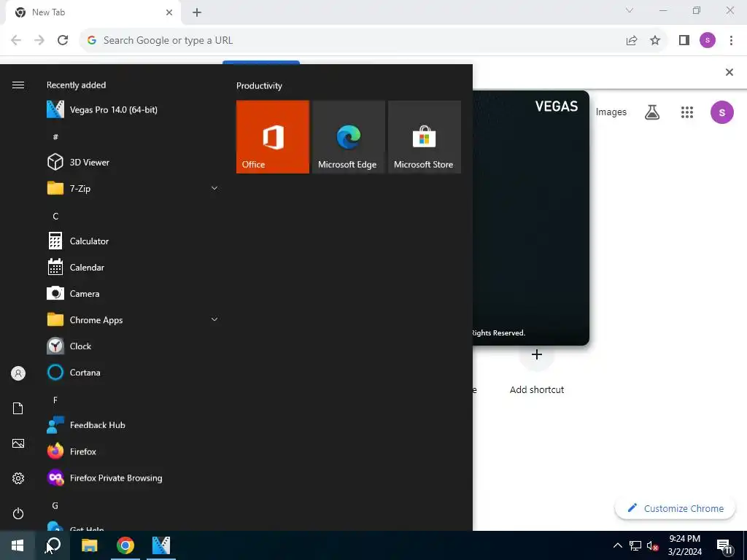Image resolution: width=747 pixels, height=560 pixels.
Task: Dismiss the Chrome banner with X
Action: (x=729, y=72)
